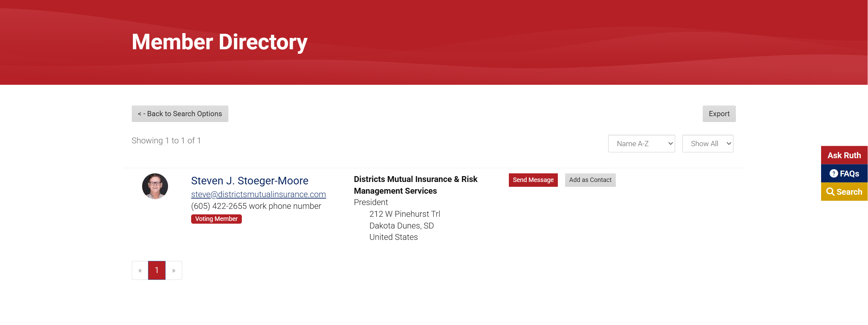
Task: Click the Voting Member badge
Action: pos(216,219)
